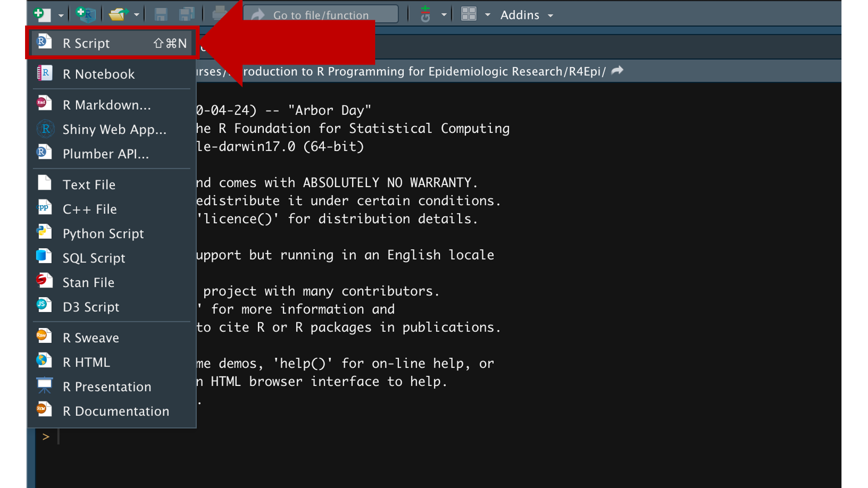Select R Notebook from the menu
The image size is (868, 488).
(112, 74)
